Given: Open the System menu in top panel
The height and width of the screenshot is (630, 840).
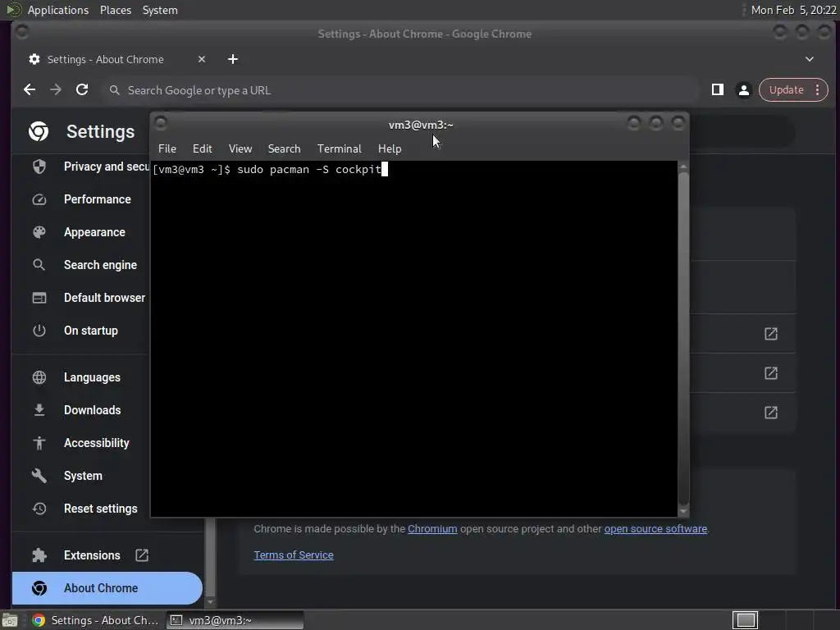Looking at the screenshot, I should point(160,10).
